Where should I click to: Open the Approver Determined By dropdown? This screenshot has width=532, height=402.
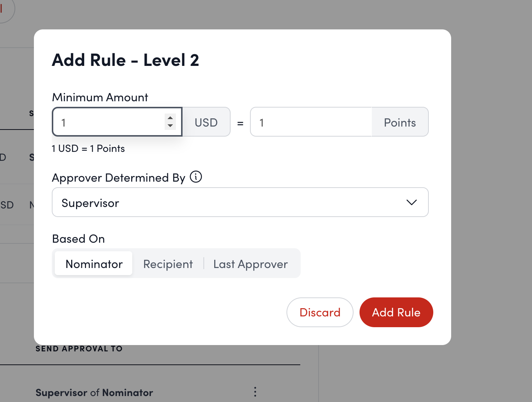coord(240,202)
